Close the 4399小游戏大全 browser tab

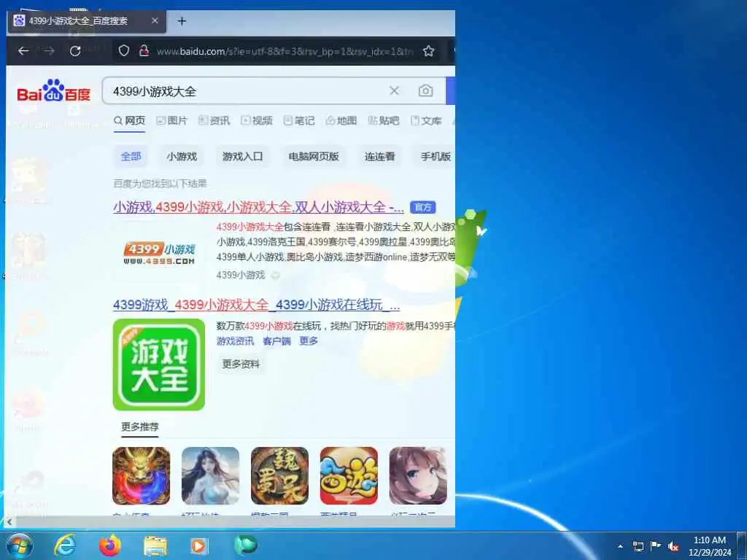[x=155, y=21]
